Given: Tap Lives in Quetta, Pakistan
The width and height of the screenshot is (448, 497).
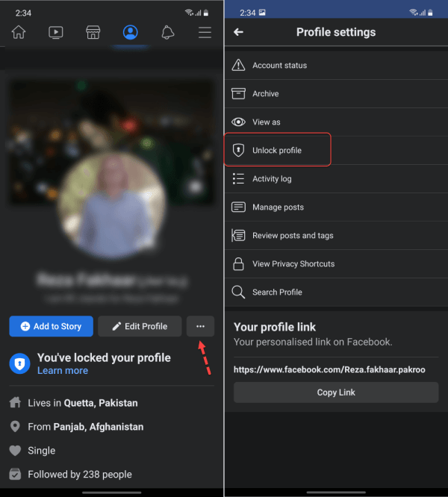Looking at the screenshot, I should click(x=83, y=403).
